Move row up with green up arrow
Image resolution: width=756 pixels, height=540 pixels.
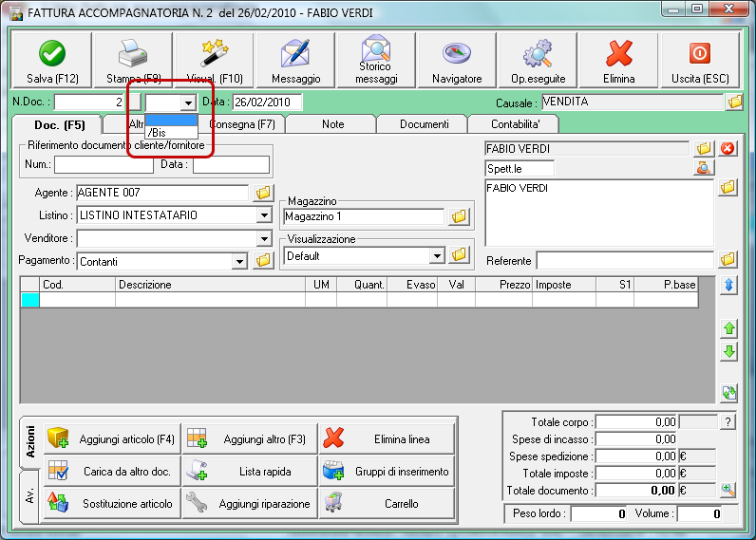[729, 329]
